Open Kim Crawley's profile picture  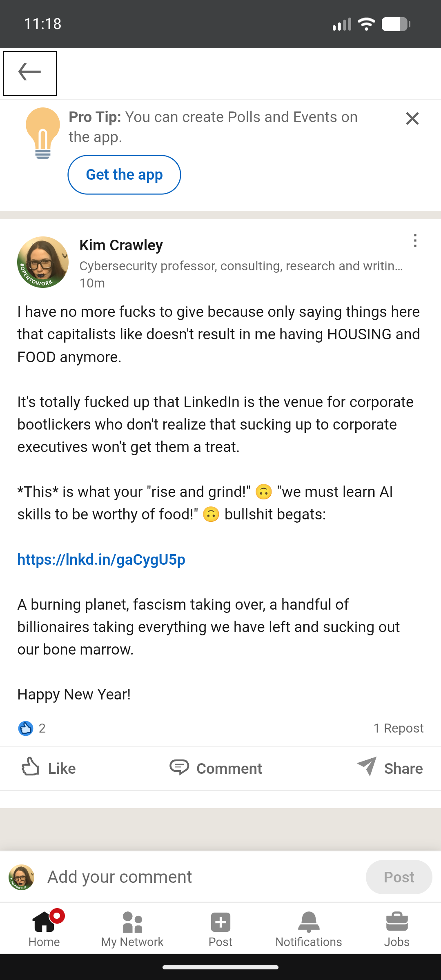[43, 262]
